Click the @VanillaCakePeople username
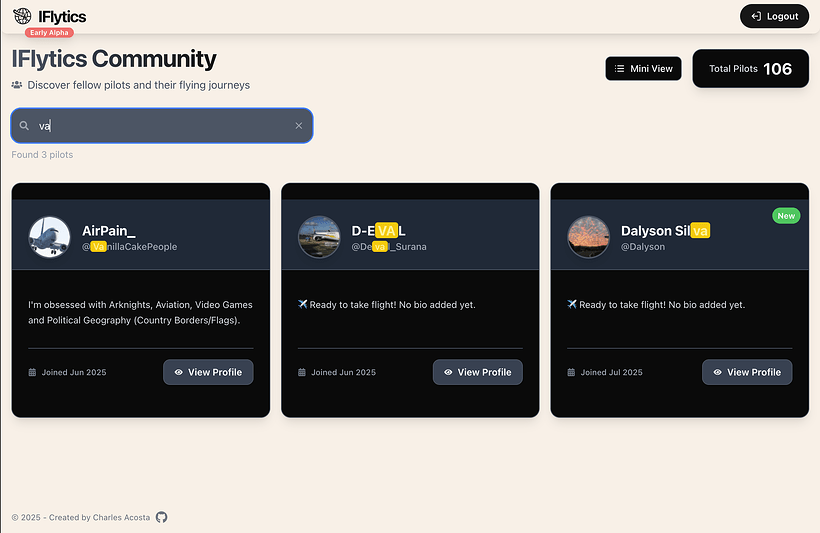The image size is (820, 533). click(129, 247)
